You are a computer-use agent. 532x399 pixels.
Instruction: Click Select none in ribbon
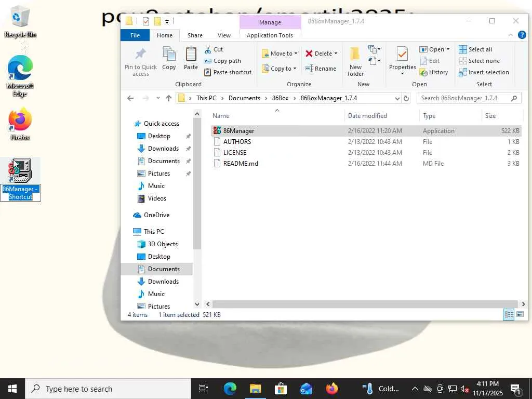click(x=480, y=61)
